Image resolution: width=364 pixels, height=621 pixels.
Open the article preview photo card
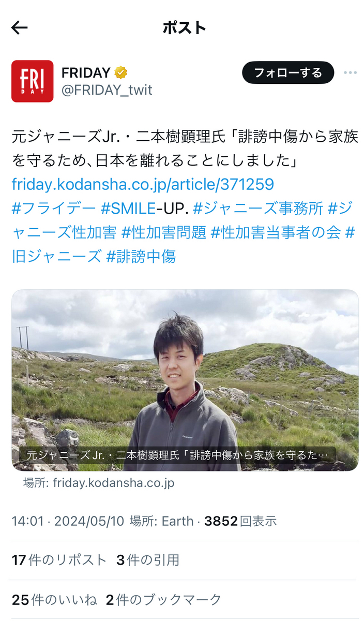tap(185, 380)
